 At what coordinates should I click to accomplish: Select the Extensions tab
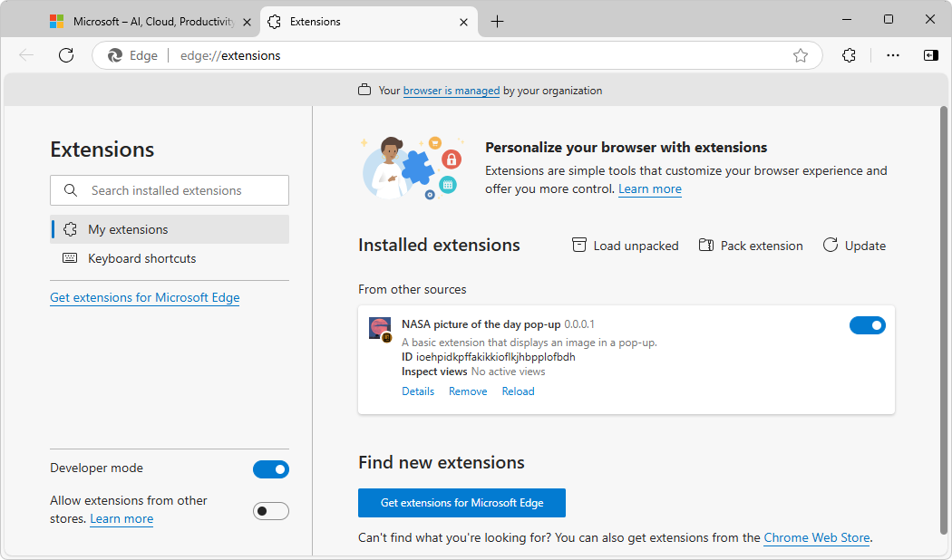click(368, 22)
